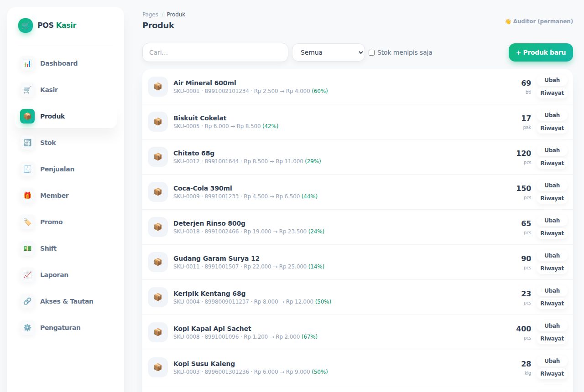
Task: Open Riwayat for Air Mineral 600ml
Action: 552,93
